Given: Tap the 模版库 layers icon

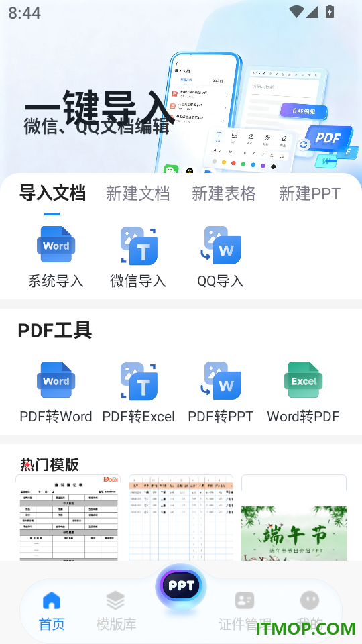Looking at the screenshot, I should click(x=115, y=600).
